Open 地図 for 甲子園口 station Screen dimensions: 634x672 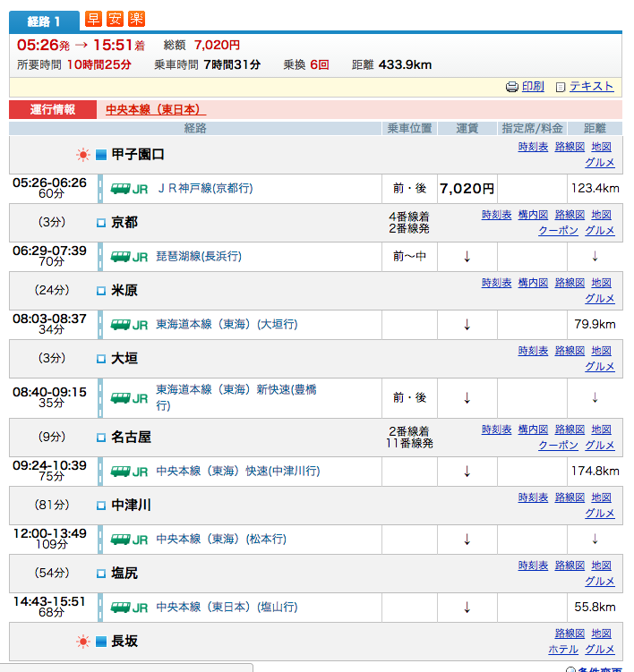[x=601, y=147]
